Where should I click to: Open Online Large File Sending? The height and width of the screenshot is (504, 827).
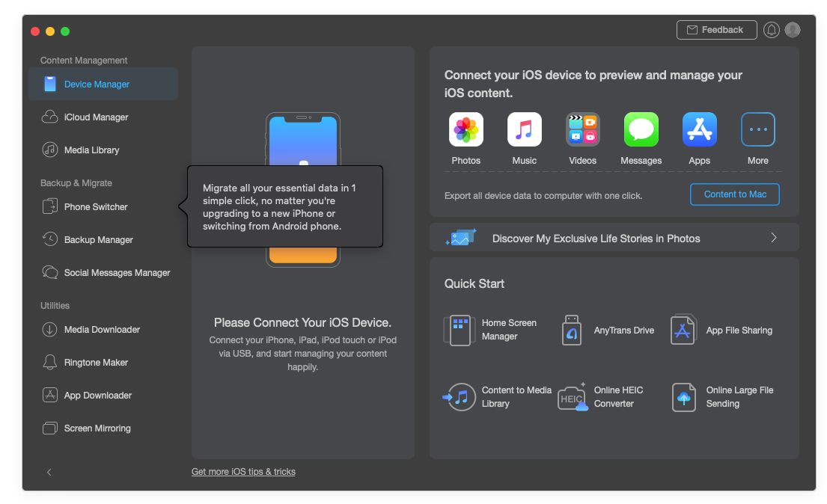pos(684,397)
